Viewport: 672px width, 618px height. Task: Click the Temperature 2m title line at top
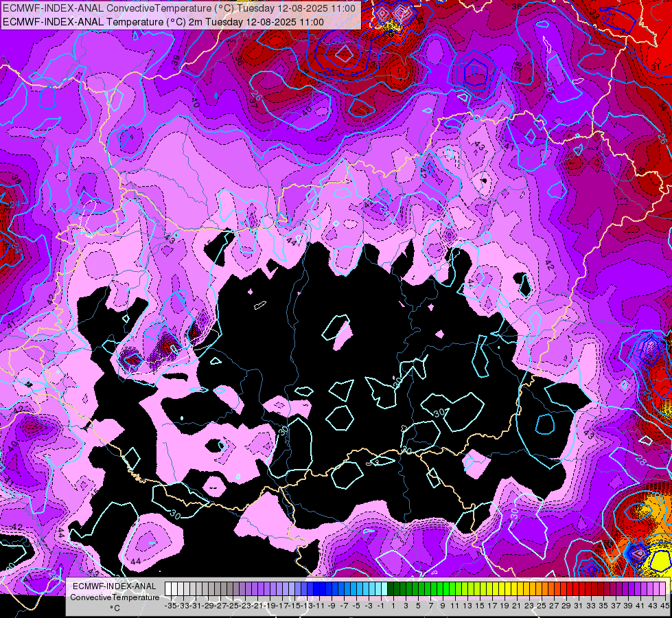pyautogui.click(x=163, y=22)
